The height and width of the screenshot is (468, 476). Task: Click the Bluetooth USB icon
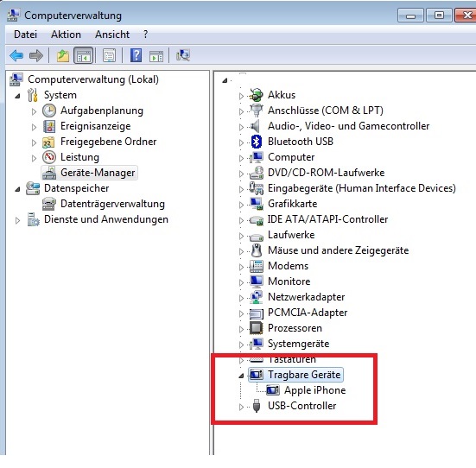point(257,142)
